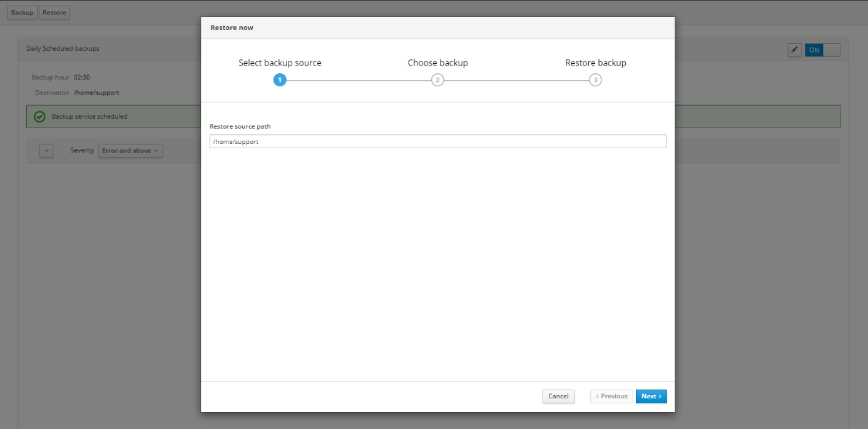Expand the log filter chevron button
Viewport: 868px width, 429px height.
pyautogui.click(x=46, y=151)
